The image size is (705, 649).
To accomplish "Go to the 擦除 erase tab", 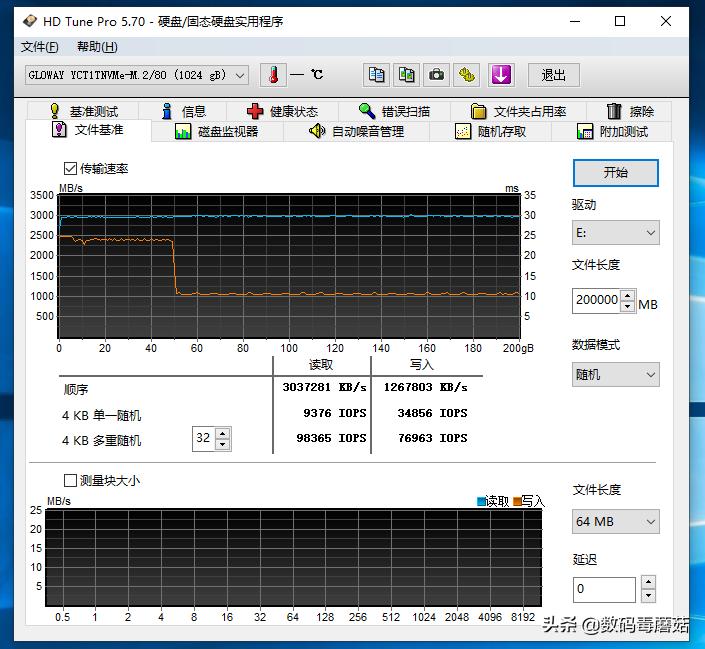I will tap(630, 111).
